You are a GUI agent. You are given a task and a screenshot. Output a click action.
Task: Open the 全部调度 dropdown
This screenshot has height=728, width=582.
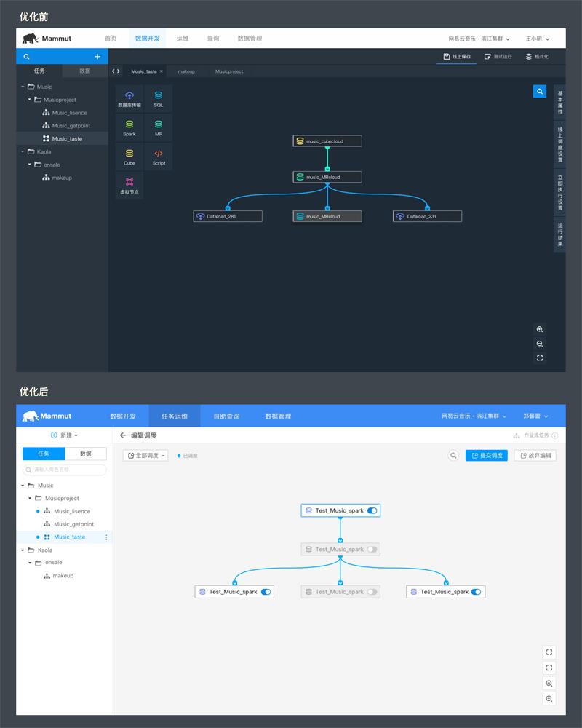(145, 456)
